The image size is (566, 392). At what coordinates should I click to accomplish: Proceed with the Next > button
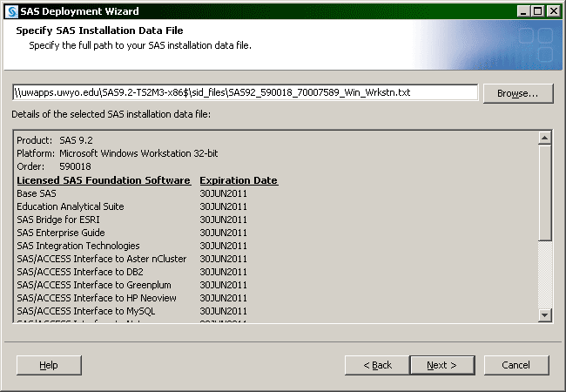(442, 365)
